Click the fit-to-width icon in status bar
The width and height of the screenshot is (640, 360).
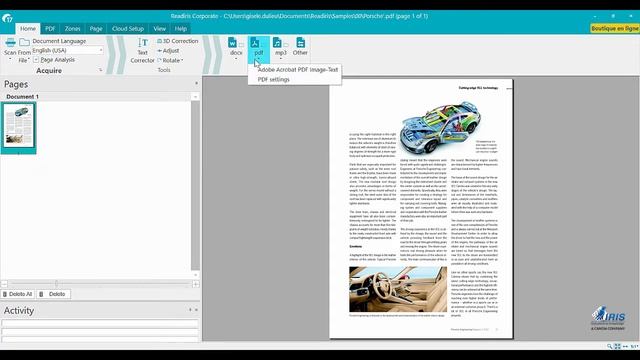pos(625,346)
